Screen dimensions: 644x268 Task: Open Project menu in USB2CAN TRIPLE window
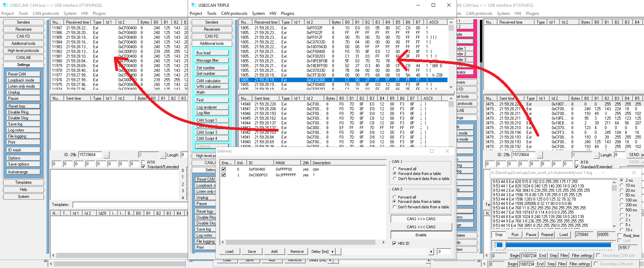coord(196,13)
